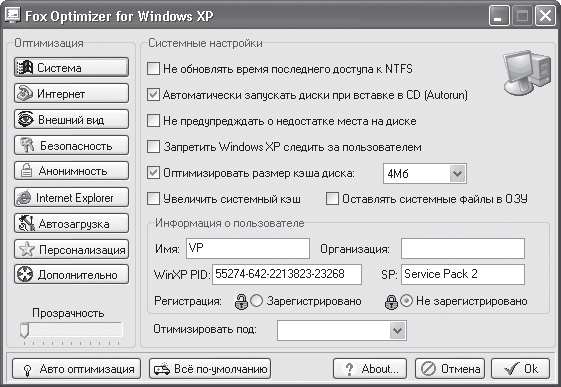Open Дополнительно section in sidebar

click(x=71, y=274)
